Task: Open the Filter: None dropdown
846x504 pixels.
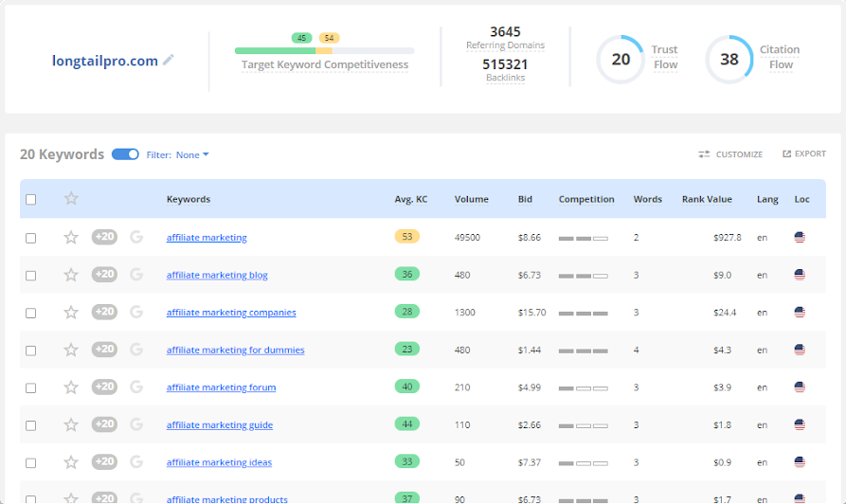Action: click(178, 154)
